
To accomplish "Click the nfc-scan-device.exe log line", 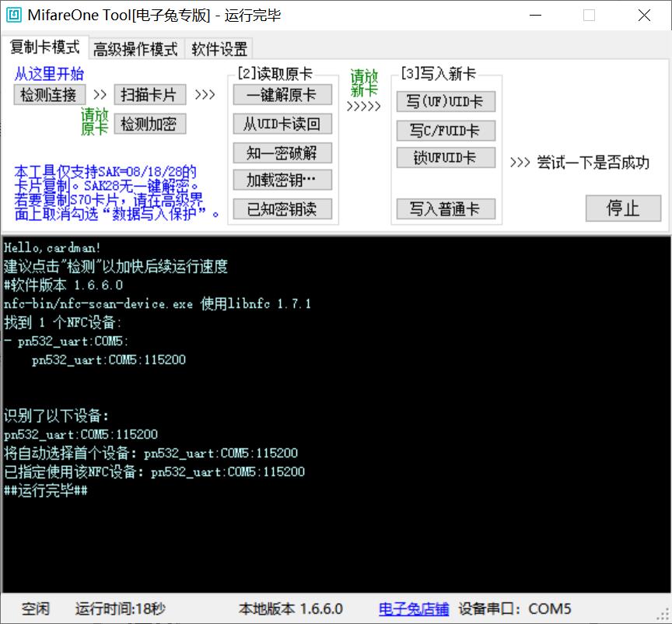I will 157,303.
